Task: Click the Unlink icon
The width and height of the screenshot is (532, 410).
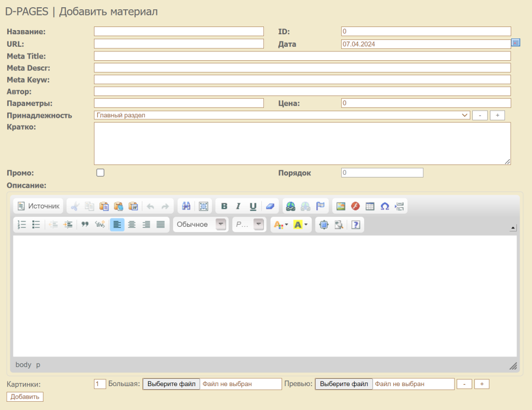Action: point(305,206)
